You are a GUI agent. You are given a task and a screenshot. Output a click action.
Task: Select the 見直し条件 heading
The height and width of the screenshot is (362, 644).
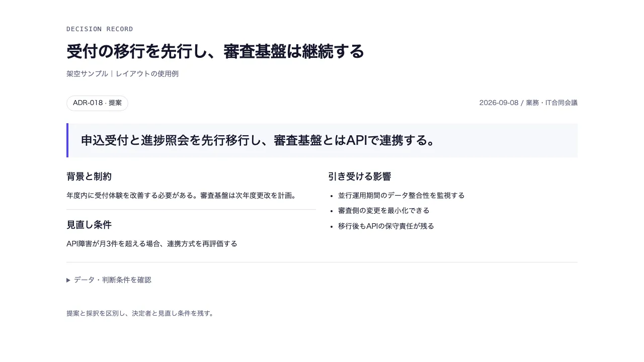coord(89,225)
